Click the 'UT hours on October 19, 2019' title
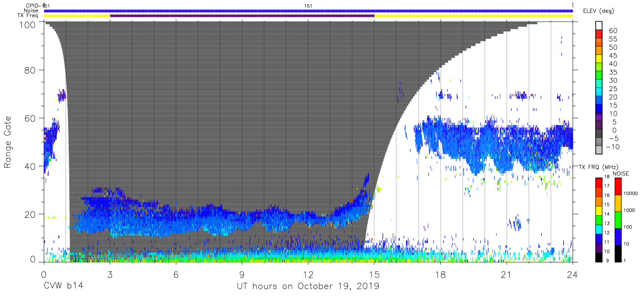 [x=308, y=287]
